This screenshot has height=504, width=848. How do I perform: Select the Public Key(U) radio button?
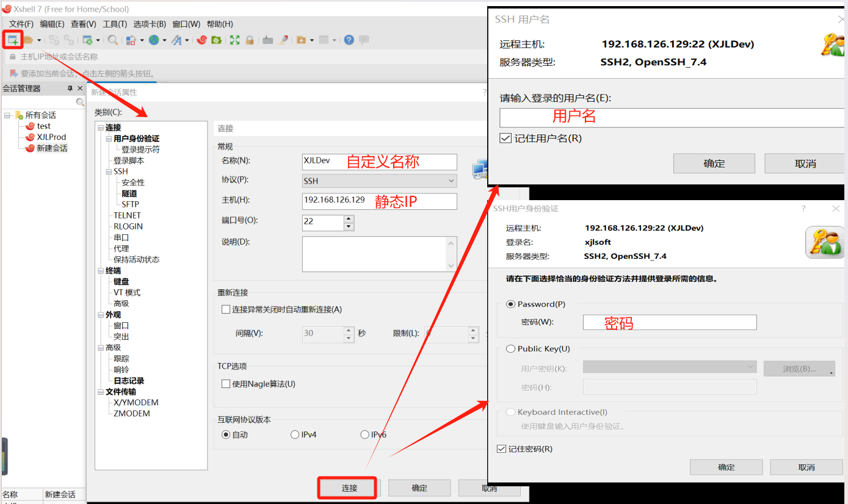[x=511, y=349]
